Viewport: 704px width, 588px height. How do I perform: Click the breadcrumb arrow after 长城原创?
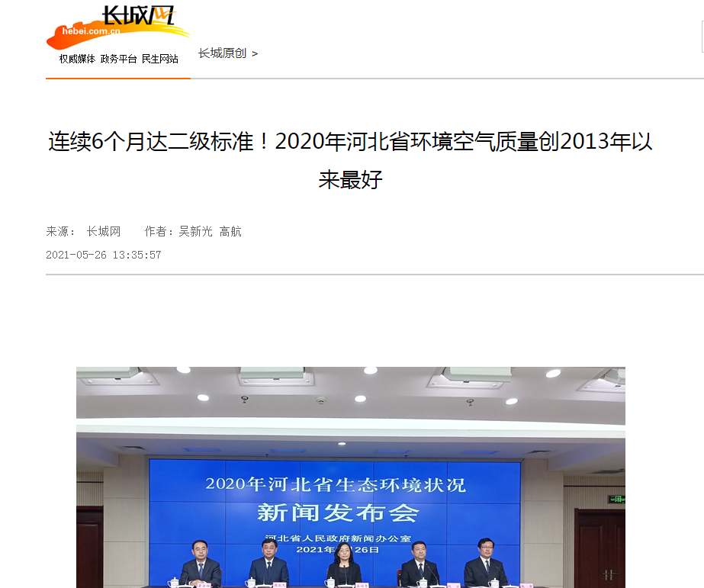(255, 54)
